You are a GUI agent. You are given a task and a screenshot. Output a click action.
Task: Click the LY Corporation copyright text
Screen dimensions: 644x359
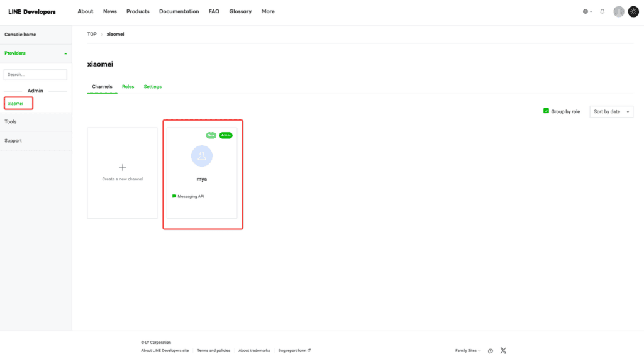(156, 343)
